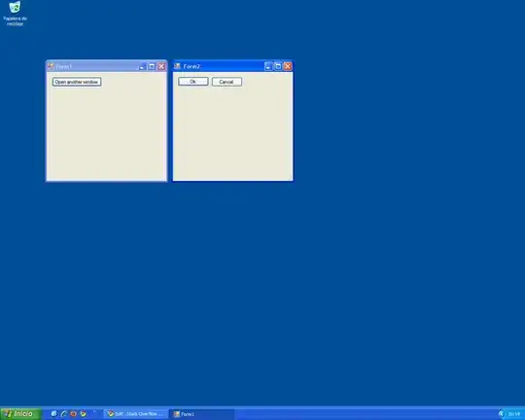The width and height of the screenshot is (525, 420).
Task: Minimize the Form2 window
Action: tap(268, 67)
